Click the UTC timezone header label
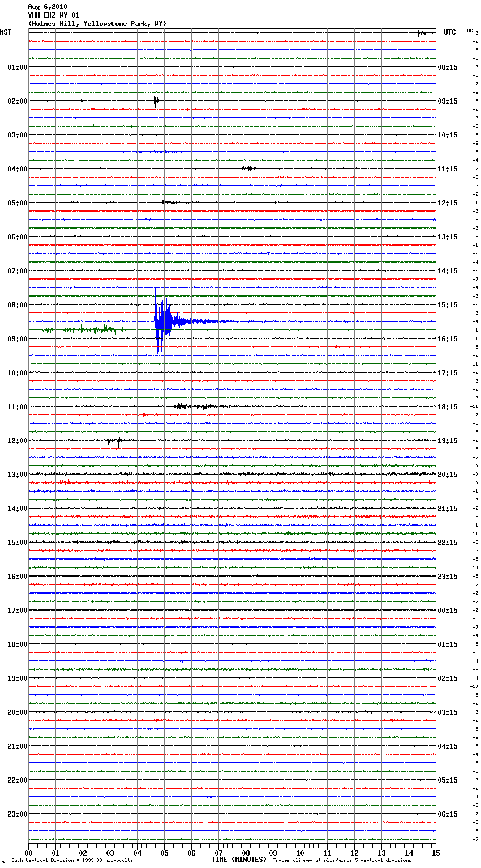This screenshot has height=868, width=481. coord(449,32)
